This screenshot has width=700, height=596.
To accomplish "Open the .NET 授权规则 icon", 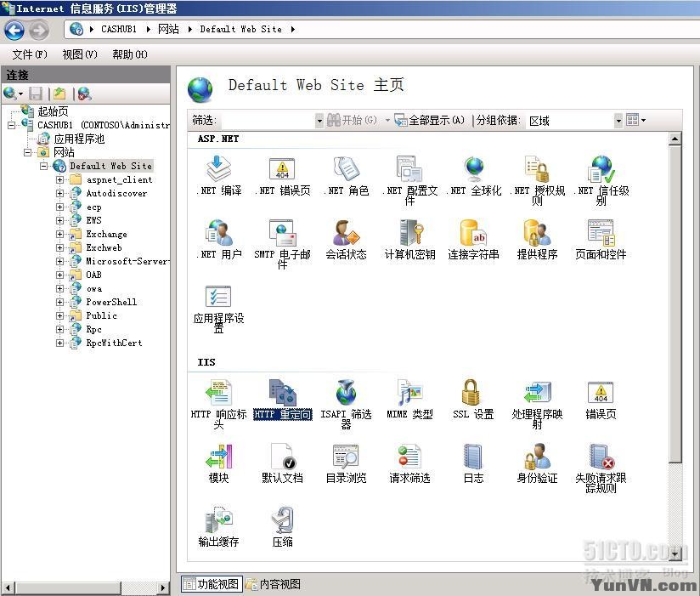I will tap(538, 180).
